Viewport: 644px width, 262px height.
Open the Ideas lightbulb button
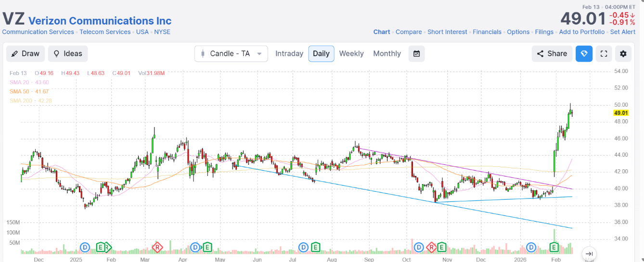click(x=68, y=53)
